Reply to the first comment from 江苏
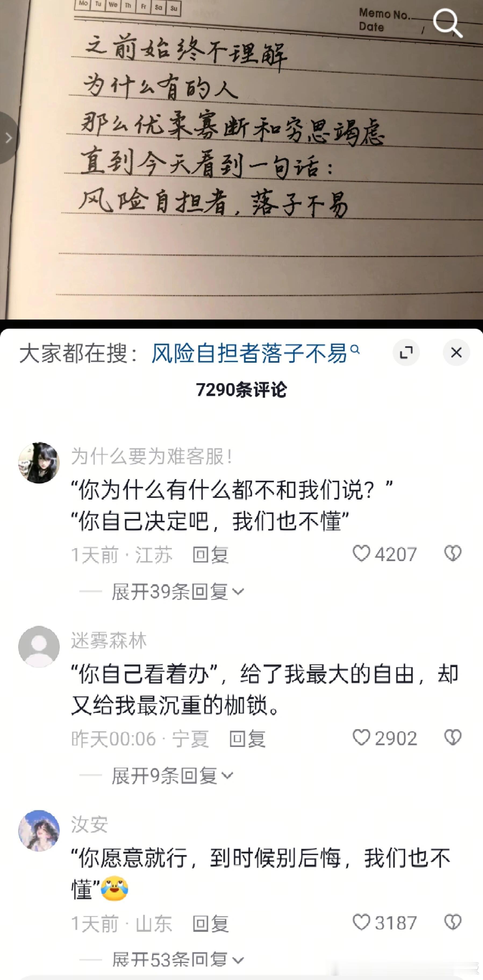483x980 pixels. (210, 555)
